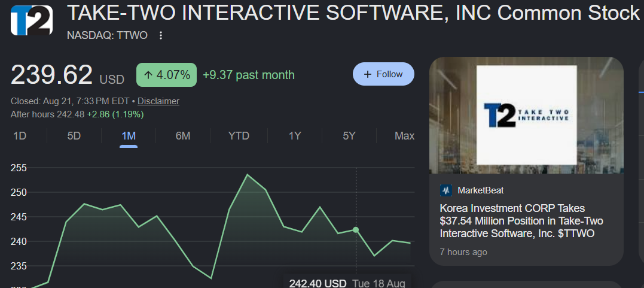Switch chart range to 6M
The height and width of the screenshot is (288, 644).
[183, 136]
